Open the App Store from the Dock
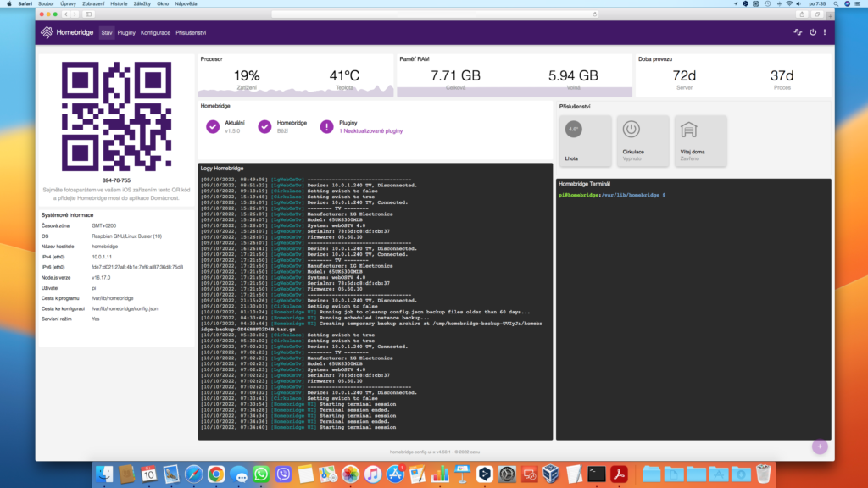The width and height of the screenshot is (868, 488). pos(395,474)
